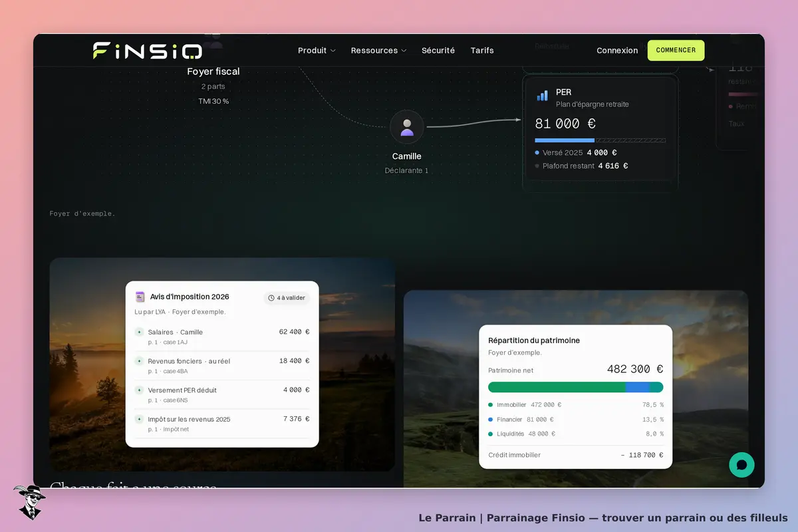The width and height of the screenshot is (798, 532).
Task: Click the "Plan d'épargne retraite" subtitle
Action: pyautogui.click(x=593, y=104)
